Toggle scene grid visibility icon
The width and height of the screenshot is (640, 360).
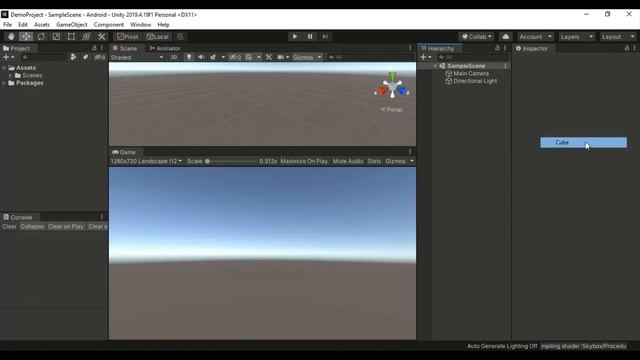[249, 58]
